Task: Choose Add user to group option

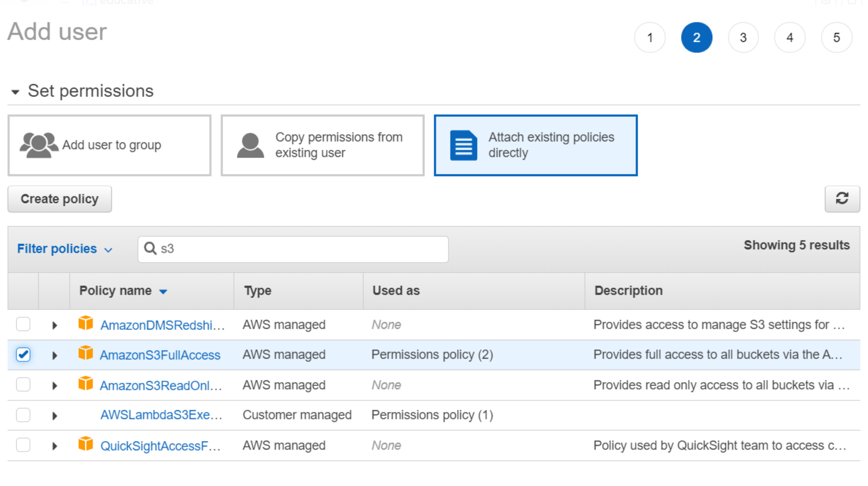Action: [x=110, y=146]
